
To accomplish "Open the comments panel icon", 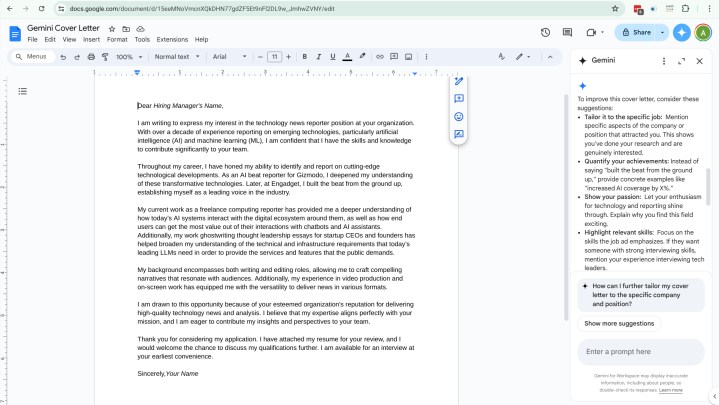I will (569, 33).
